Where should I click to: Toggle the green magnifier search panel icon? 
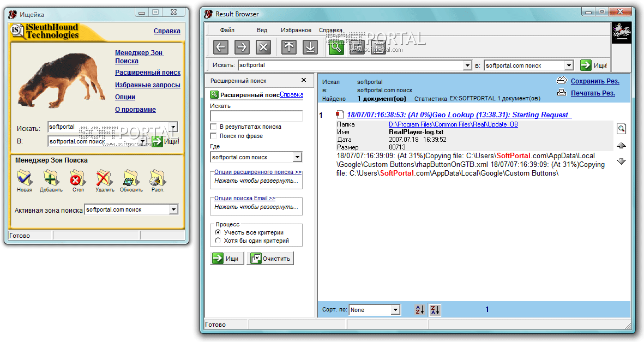pyautogui.click(x=336, y=47)
